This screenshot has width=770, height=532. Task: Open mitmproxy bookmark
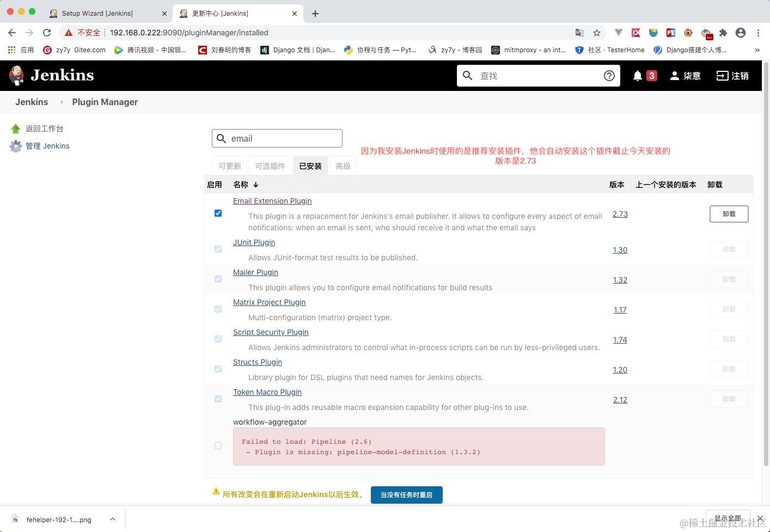click(528, 50)
